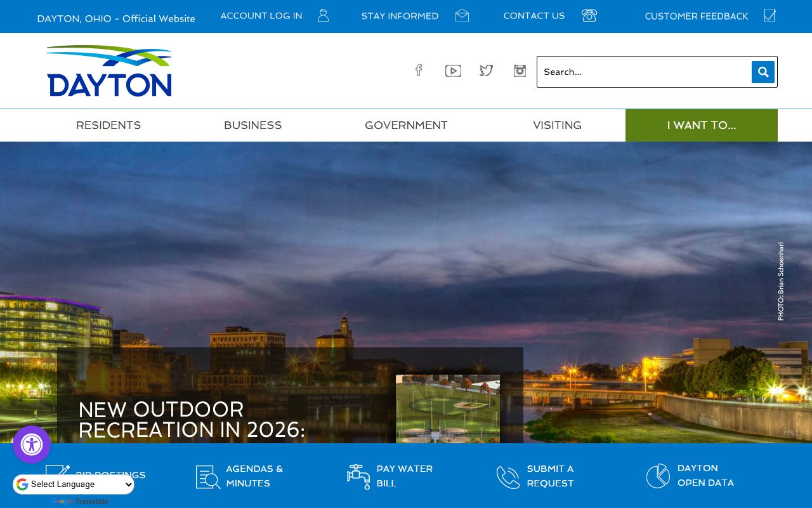Expand the I Want To... menu

click(701, 125)
